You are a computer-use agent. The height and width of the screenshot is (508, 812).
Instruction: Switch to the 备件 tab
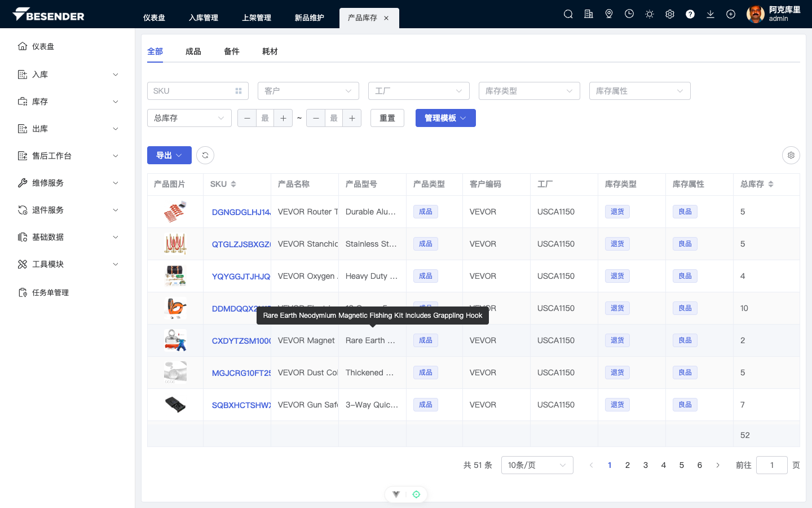pos(232,51)
